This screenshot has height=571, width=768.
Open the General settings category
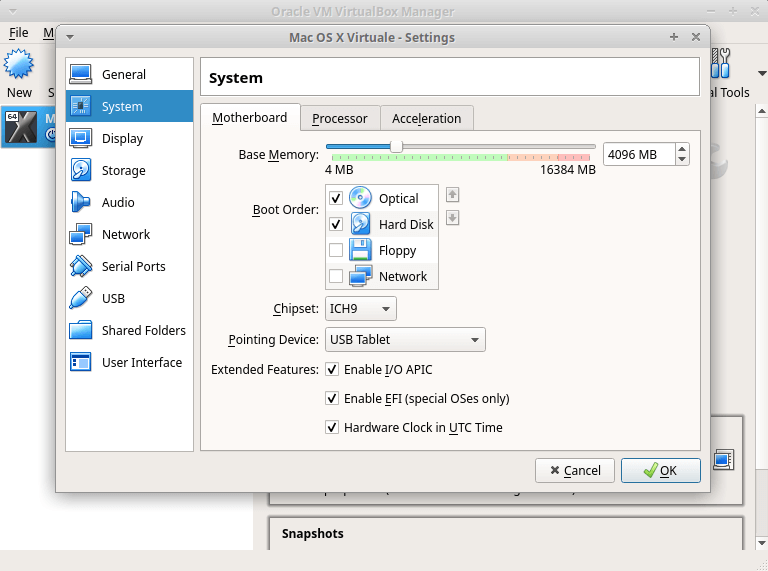point(129,74)
